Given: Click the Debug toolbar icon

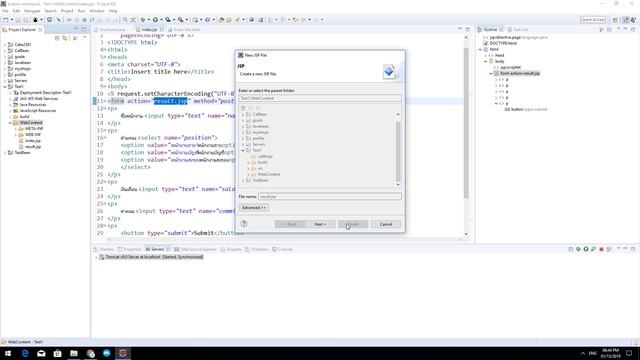Looking at the screenshot, I should pyautogui.click(x=143, y=20).
